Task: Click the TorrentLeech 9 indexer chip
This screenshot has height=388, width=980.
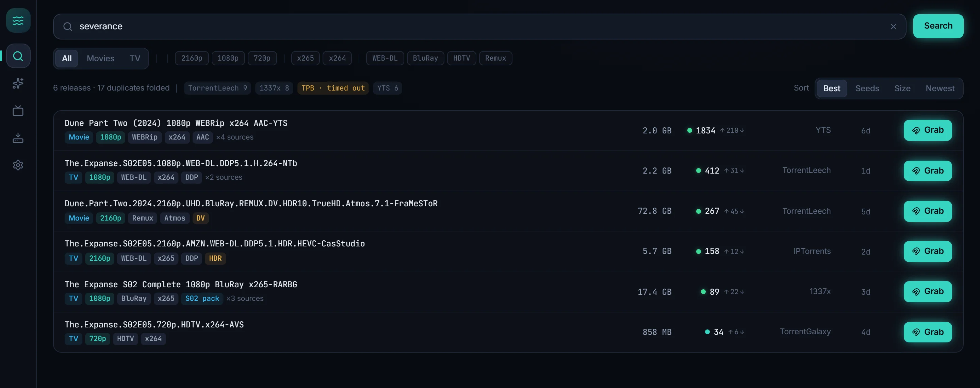Action: tap(218, 88)
